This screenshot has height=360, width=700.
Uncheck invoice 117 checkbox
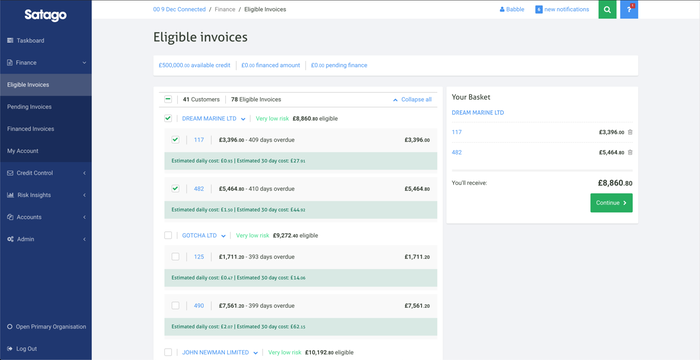[x=175, y=140]
